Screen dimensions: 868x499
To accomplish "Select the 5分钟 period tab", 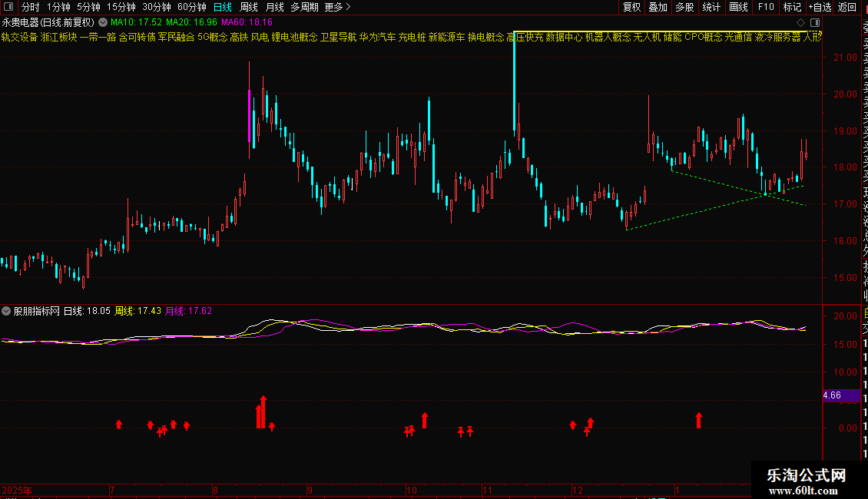I will click(88, 7).
